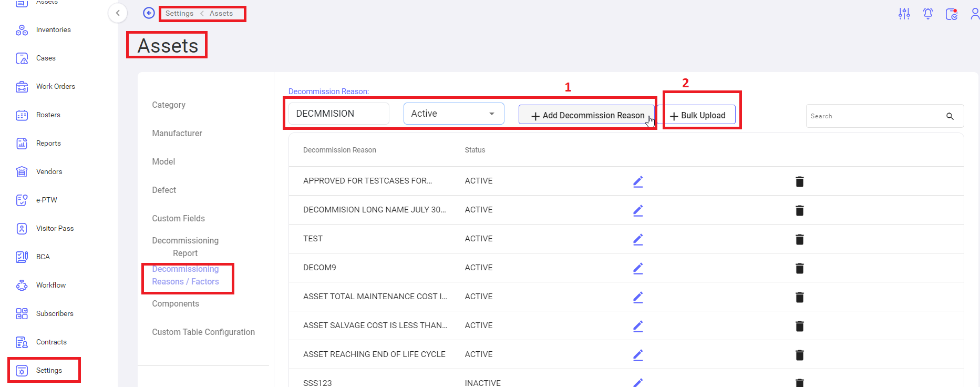Edit APPROVED FOR TESTCASES FOR... row
This screenshot has height=387, width=980.
[638, 181]
